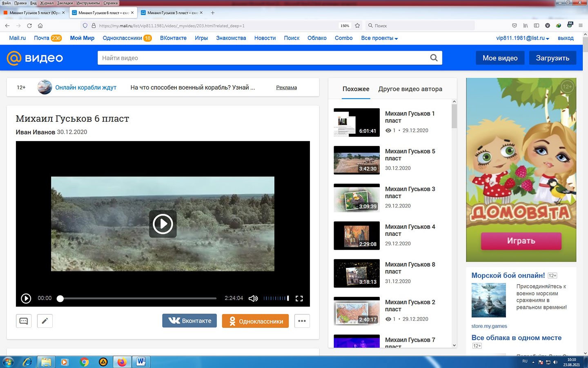Image resolution: width=588 pixels, height=368 pixels.
Task: Mute the video using the speaker icon
Action: click(x=253, y=298)
